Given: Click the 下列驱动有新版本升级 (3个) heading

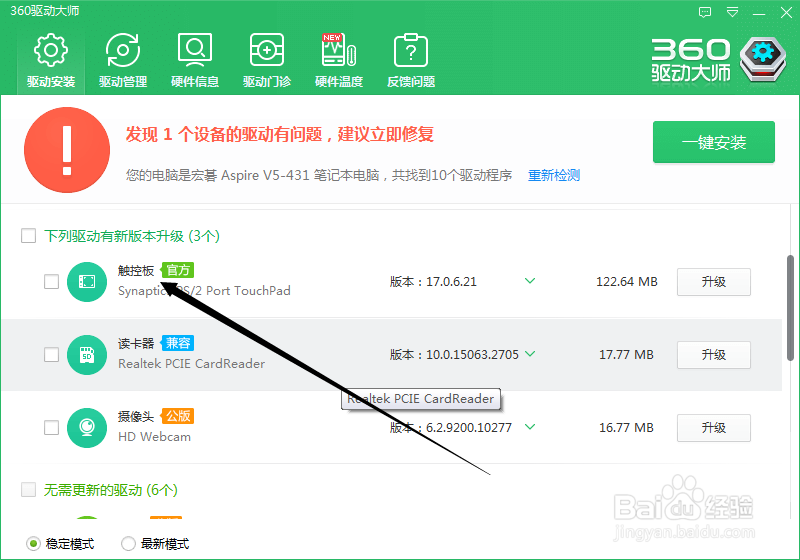Looking at the screenshot, I should click(x=132, y=236).
